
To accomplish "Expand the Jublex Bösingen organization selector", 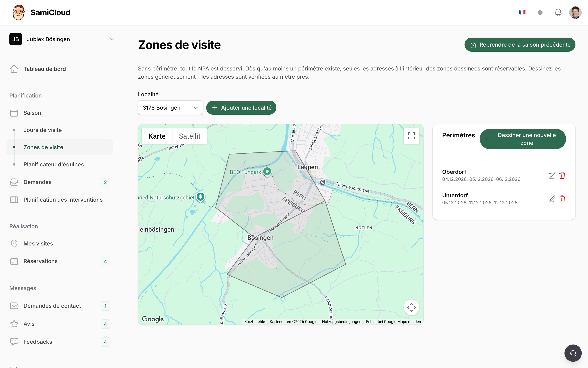I will (x=62, y=39).
